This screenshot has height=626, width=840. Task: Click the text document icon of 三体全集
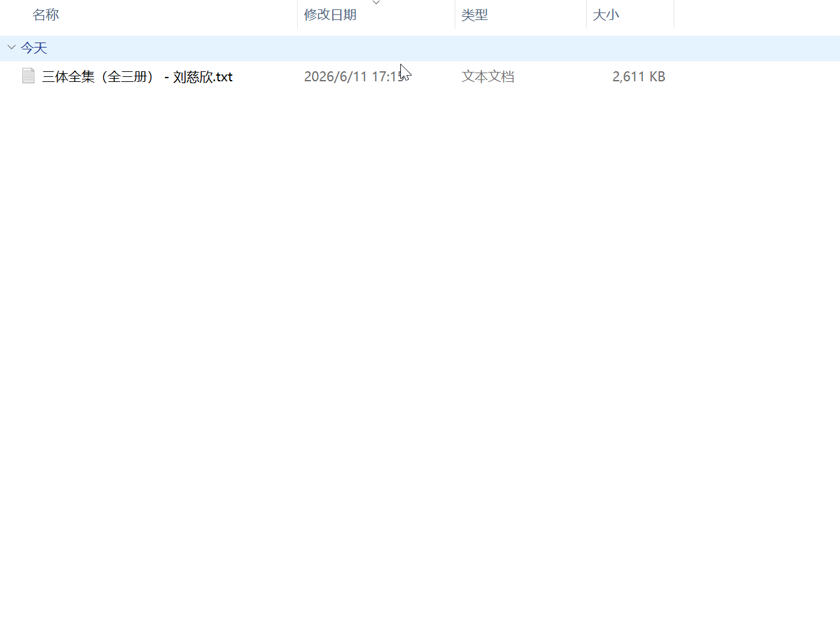[28, 76]
